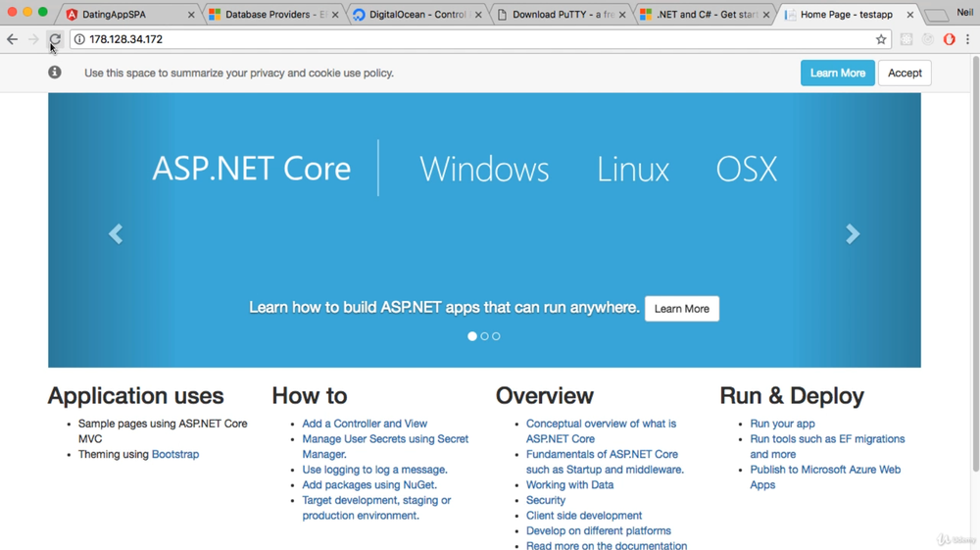
Task: Open Develop on different platforms link
Action: [598, 530]
